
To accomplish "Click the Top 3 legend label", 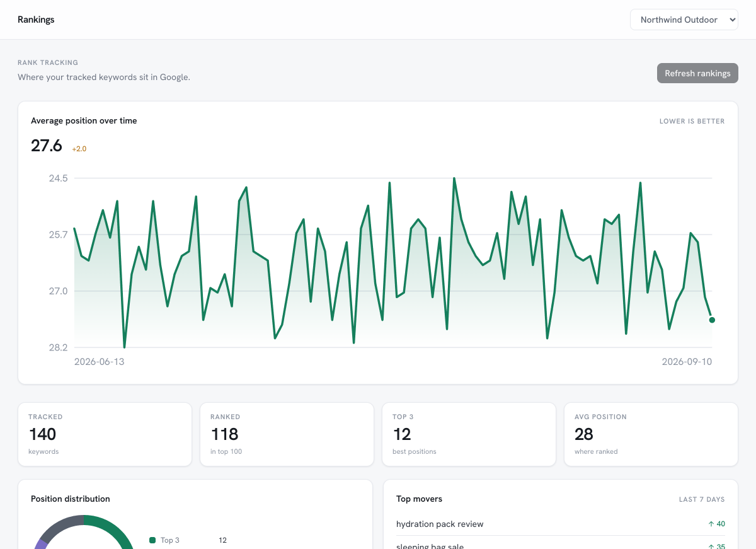I will tap(170, 540).
